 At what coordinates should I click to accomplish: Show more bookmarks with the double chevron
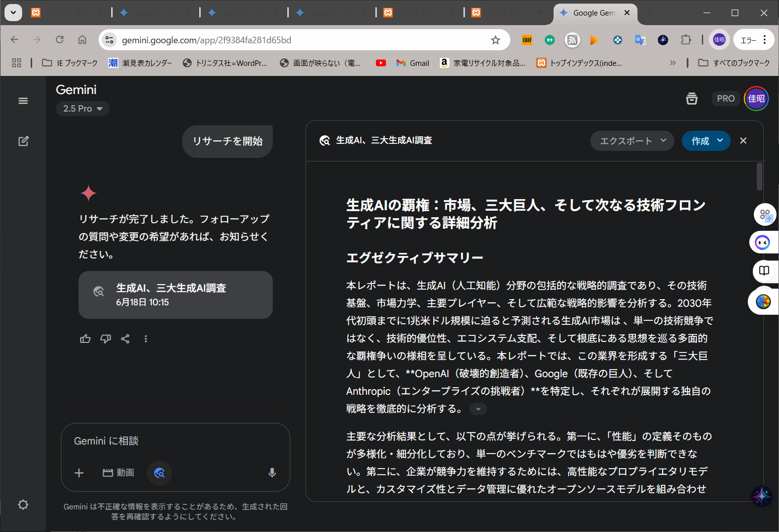[x=673, y=63]
